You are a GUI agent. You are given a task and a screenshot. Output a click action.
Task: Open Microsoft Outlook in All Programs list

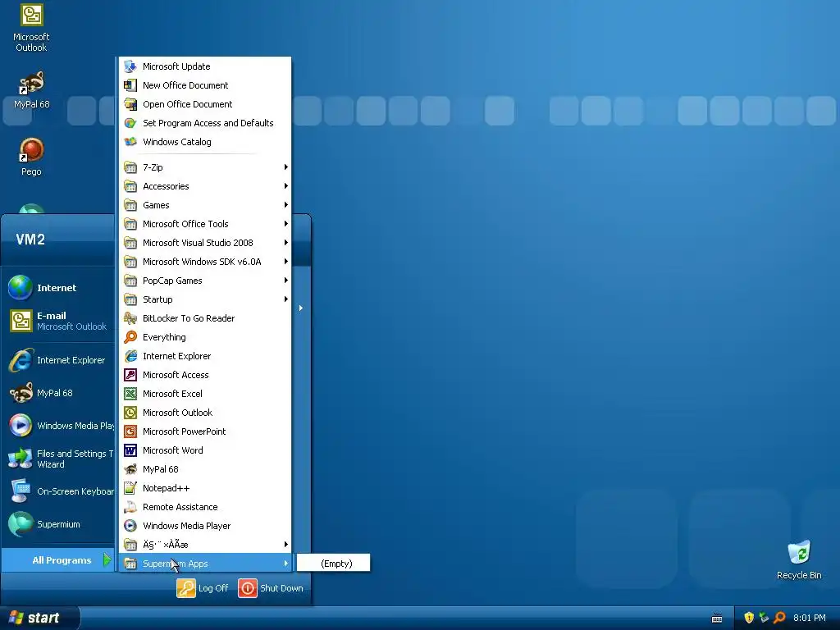tap(204, 413)
